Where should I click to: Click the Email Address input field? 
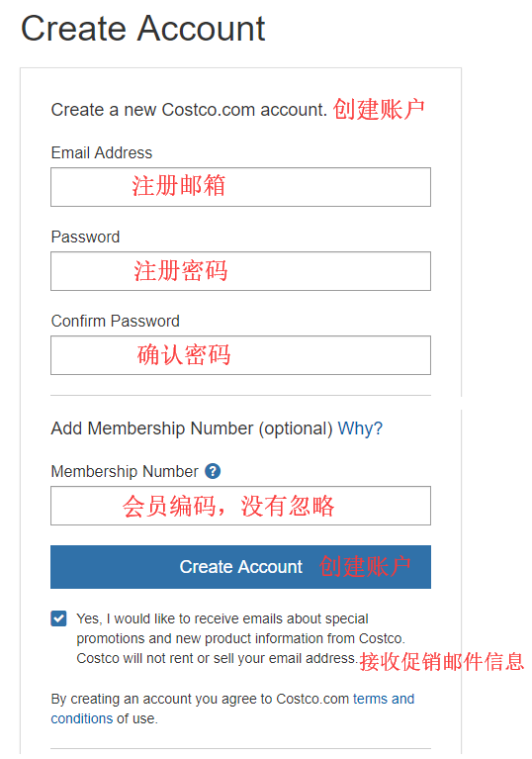coord(240,187)
